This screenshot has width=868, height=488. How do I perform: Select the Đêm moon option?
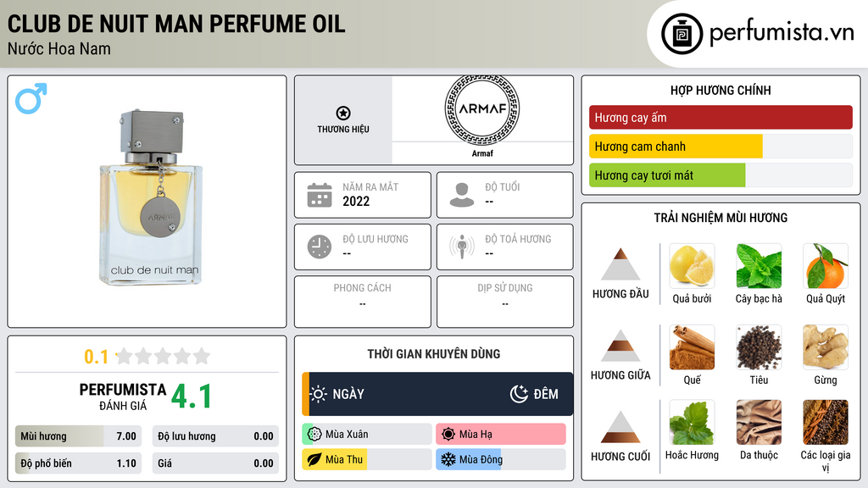(x=535, y=394)
